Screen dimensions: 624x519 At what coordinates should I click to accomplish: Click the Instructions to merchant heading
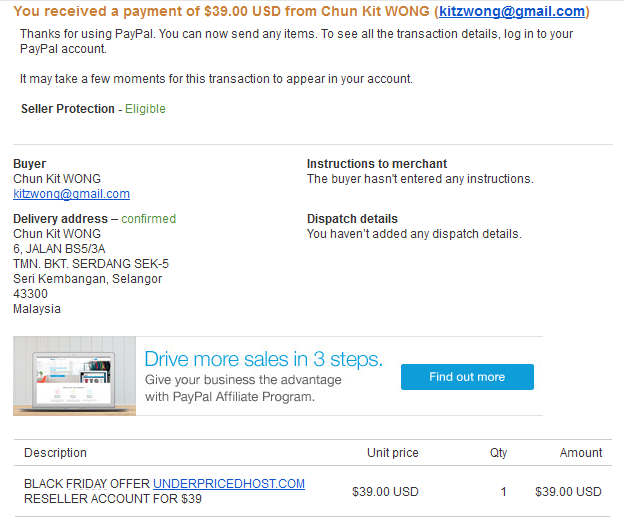tap(376, 164)
